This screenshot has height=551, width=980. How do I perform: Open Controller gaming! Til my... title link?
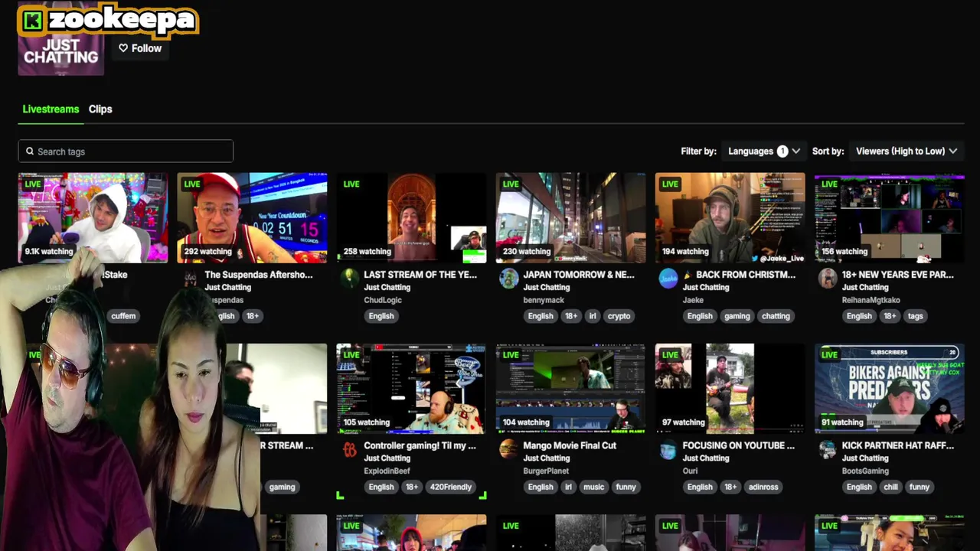tap(420, 445)
